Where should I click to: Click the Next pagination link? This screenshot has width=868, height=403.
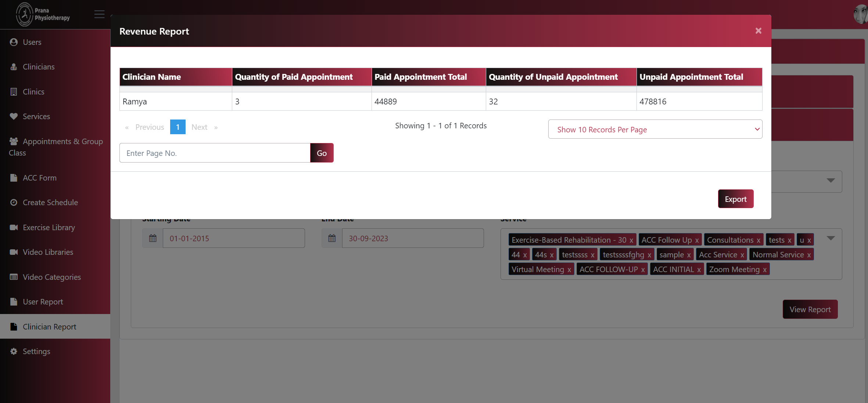coord(199,127)
